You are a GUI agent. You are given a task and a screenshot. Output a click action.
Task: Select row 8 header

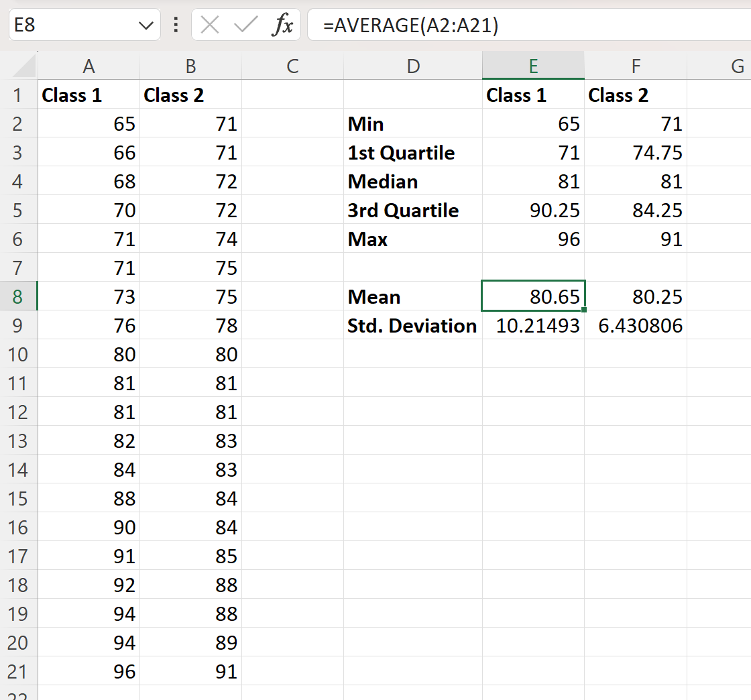18,296
